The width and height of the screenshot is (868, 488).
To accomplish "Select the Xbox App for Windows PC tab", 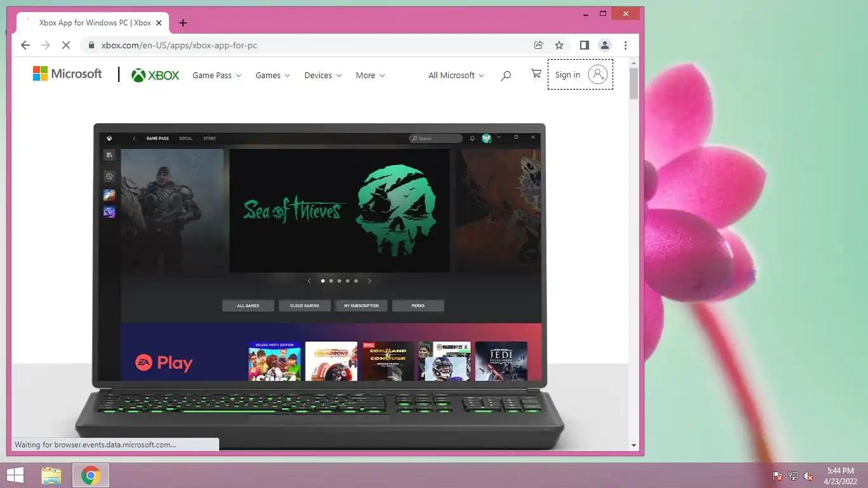I will (x=93, y=23).
